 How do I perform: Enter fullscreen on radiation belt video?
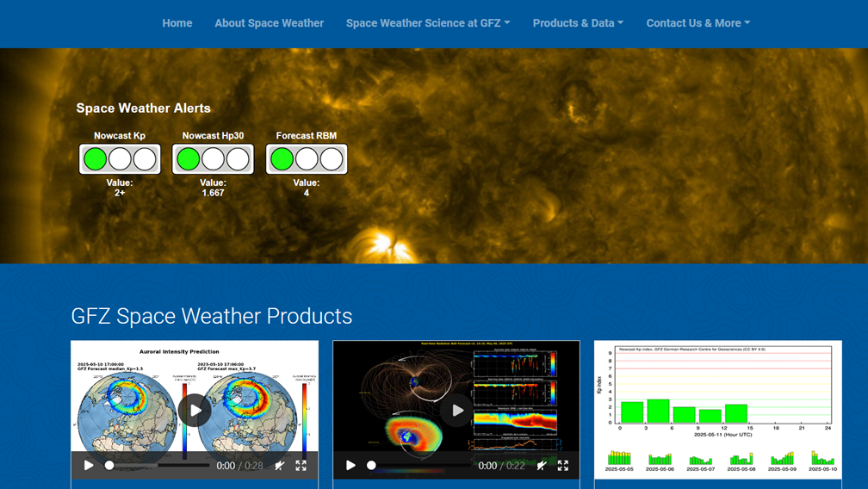(x=562, y=465)
